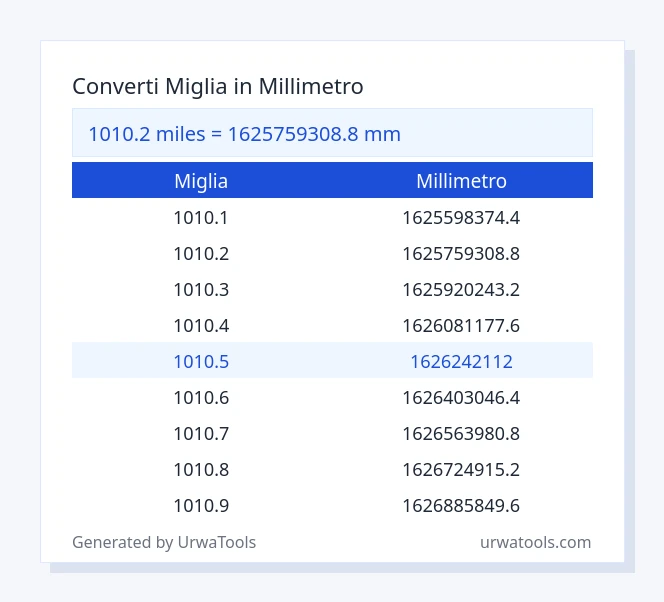Viewport: 664px width, 602px height.
Task: Select the value 1626081177.6
Action: click(x=461, y=326)
